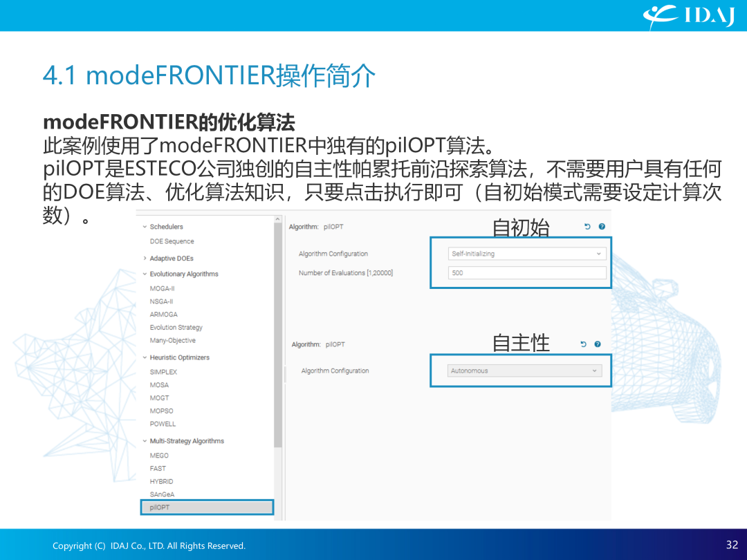The image size is (747, 560).
Task: Collapse the Evolutionary Algorithms section
Action: pos(145,274)
